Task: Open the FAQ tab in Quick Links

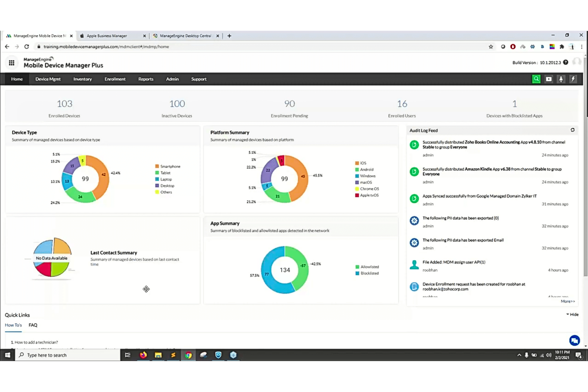Action: (33, 325)
